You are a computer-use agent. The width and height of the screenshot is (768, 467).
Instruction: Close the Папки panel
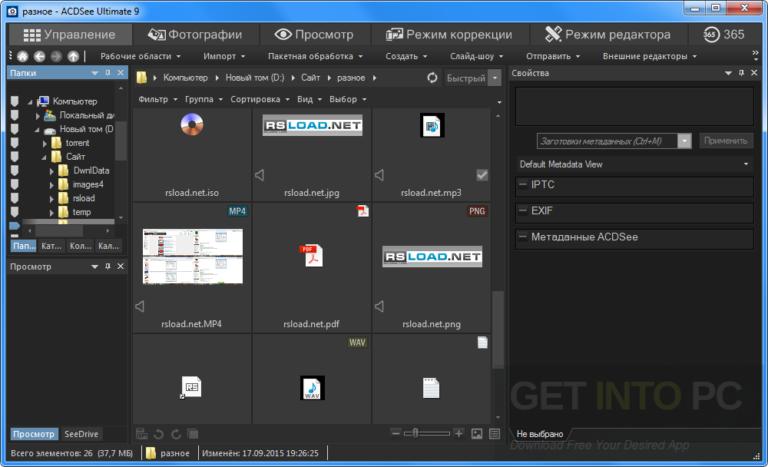coord(120,73)
